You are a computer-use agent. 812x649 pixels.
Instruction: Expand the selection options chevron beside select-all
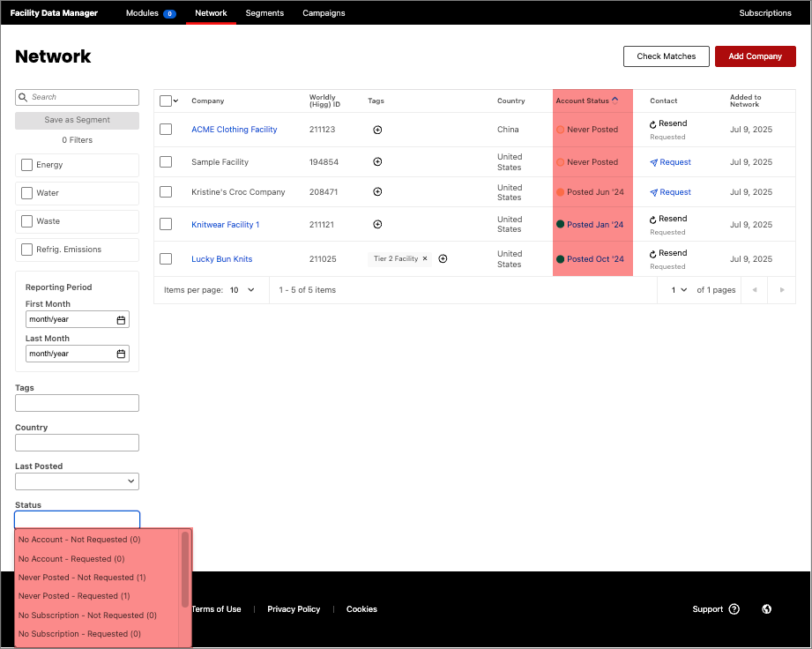[x=175, y=101]
